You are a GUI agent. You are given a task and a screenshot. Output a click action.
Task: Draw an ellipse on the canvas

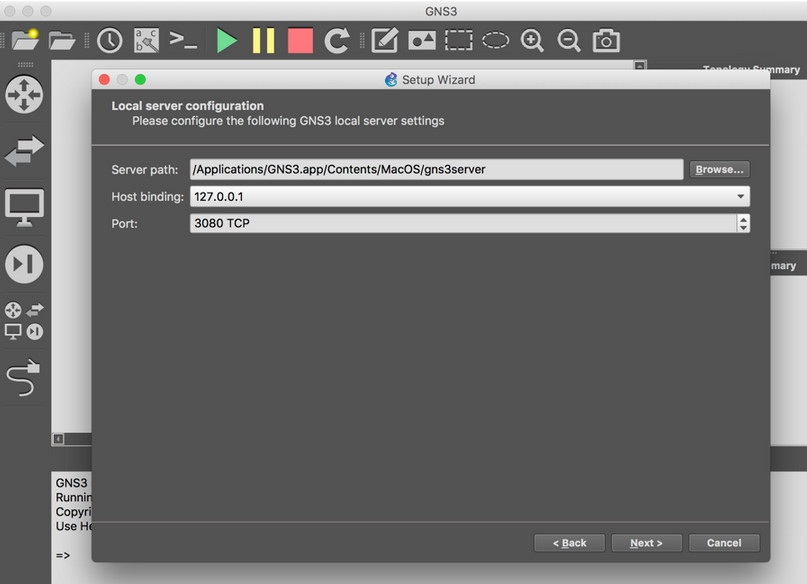[494, 40]
